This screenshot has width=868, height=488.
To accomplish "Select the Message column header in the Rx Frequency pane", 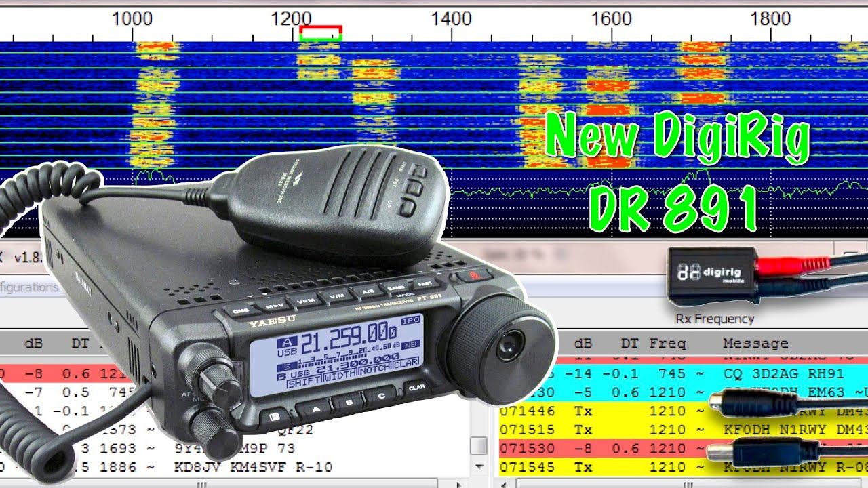I will pyautogui.click(x=755, y=344).
